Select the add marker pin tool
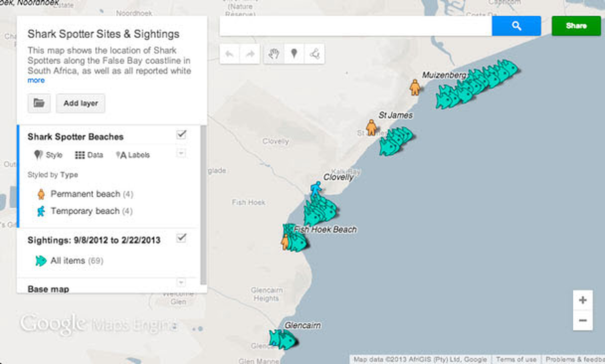 294,54
